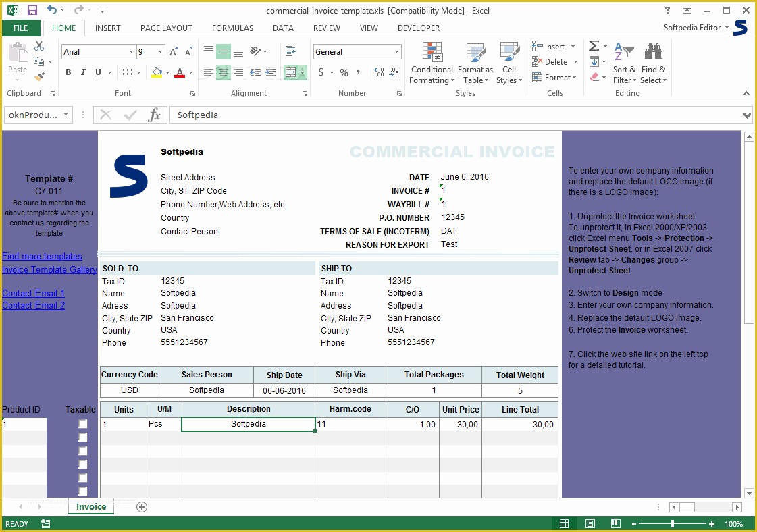757x532 pixels.
Task: Switch to Page Layout view icon
Action: (590, 524)
